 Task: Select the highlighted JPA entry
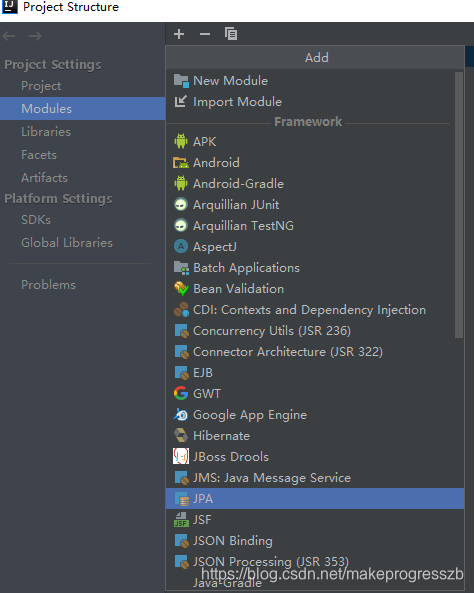tap(315, 498)
